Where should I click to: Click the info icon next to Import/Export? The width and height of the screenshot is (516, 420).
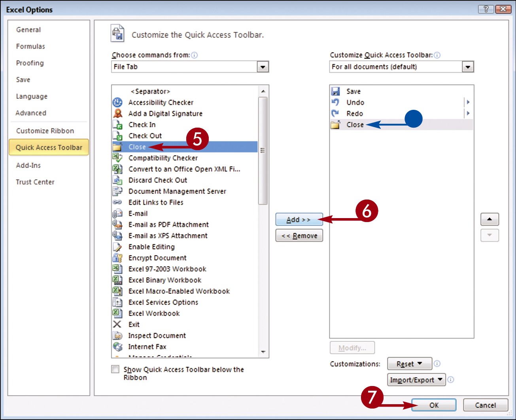point(450,380)
